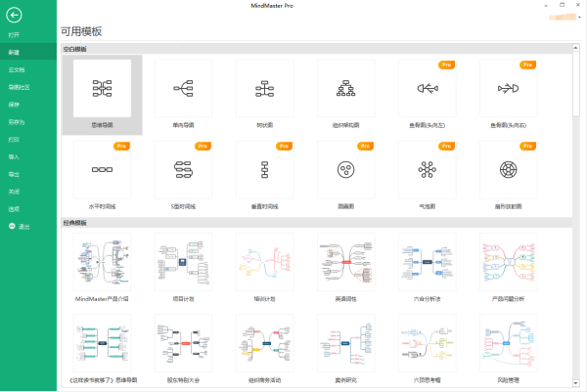Click the 经典模板 section header
This screenshot has width=587, height=392.
[x=317, y=223]
